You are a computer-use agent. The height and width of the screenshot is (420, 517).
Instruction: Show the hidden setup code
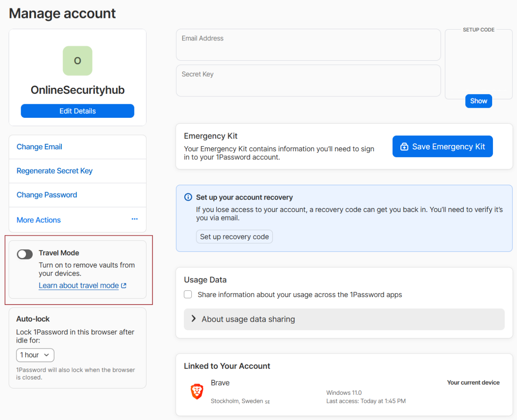478,101
